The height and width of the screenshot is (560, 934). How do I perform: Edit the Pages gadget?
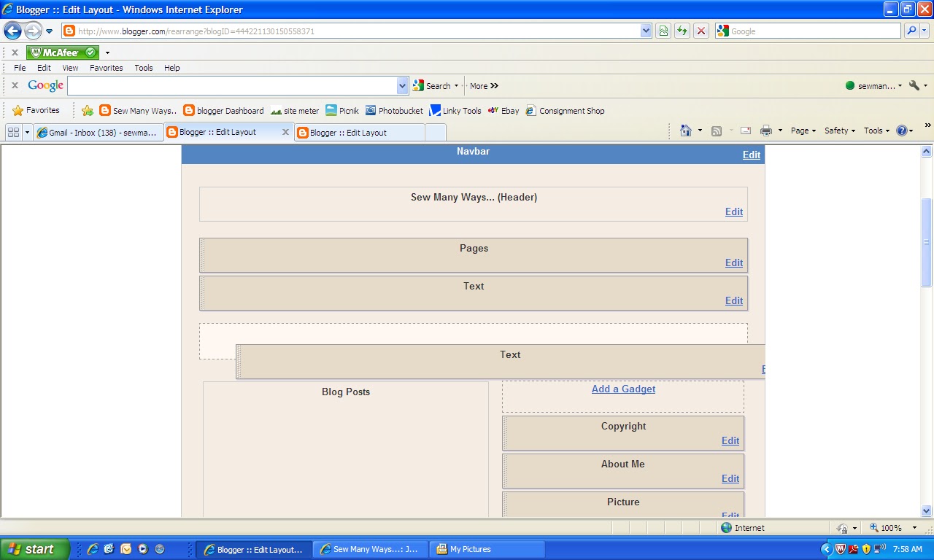point(733,262)
